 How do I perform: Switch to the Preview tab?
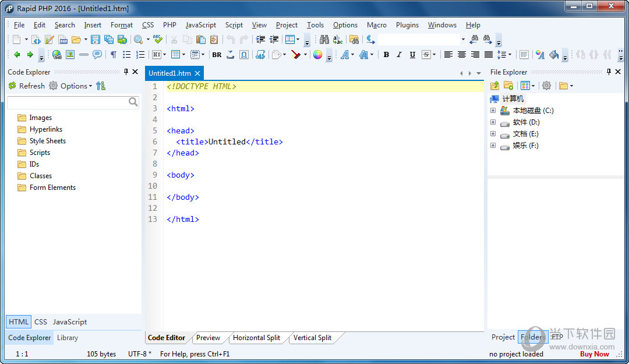coord(208,338)
